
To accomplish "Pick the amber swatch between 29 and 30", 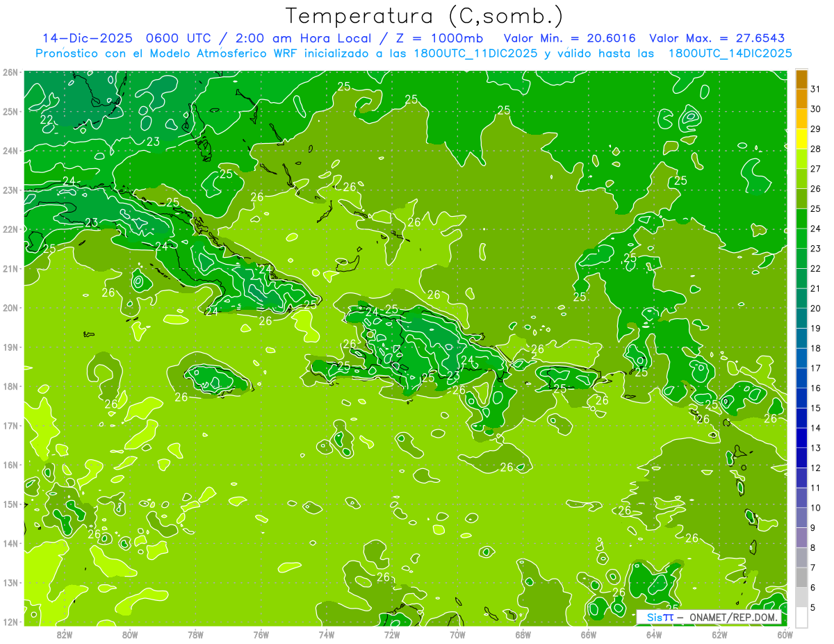I will coord(801,119).
